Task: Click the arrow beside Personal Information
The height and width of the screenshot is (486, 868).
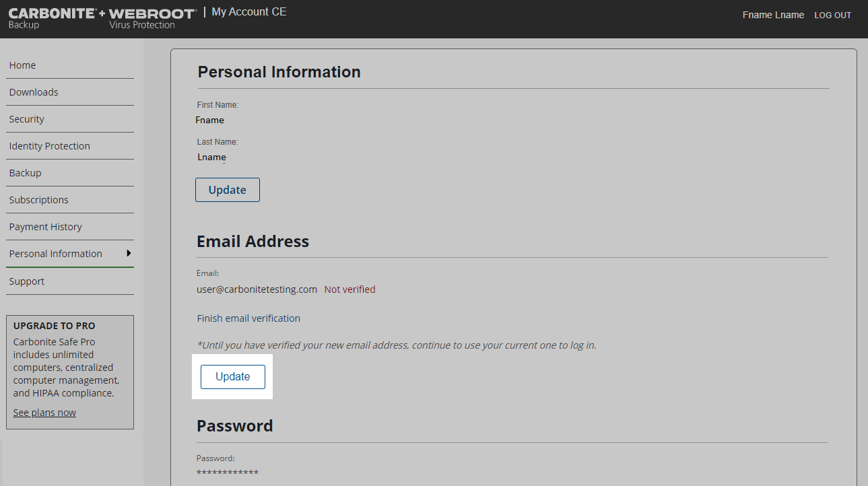Action: tap(128, 253)
